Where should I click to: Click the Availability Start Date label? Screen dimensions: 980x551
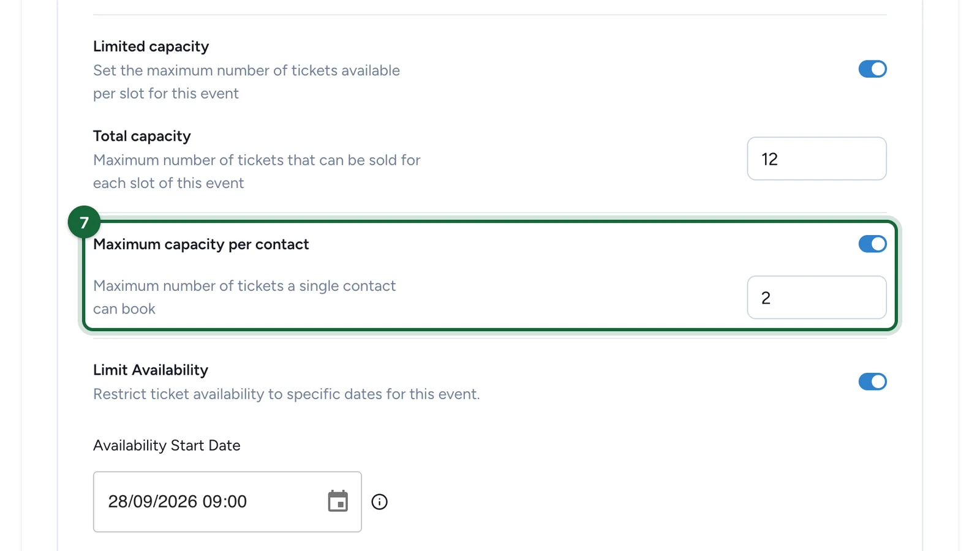point(167,445)
